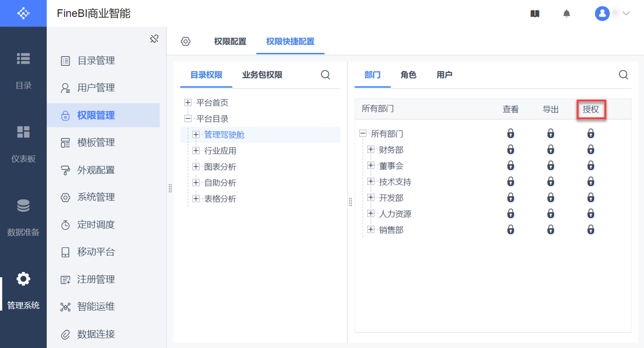
Task: Select 行业应用 in the directory tree
Action: (x=220, y=150)
